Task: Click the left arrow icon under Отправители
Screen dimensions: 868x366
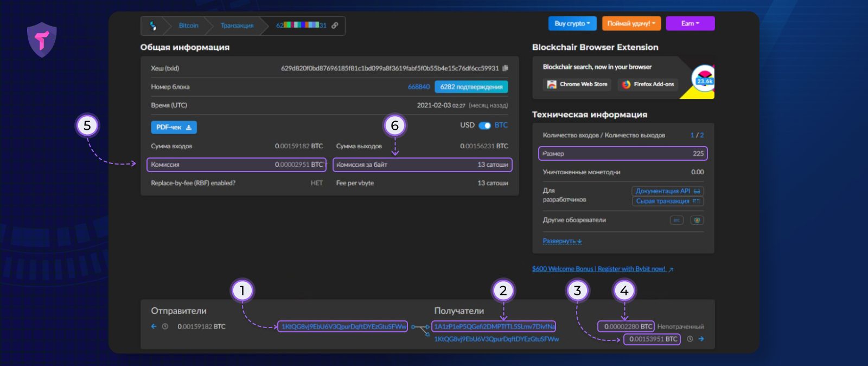Action: 154,326
